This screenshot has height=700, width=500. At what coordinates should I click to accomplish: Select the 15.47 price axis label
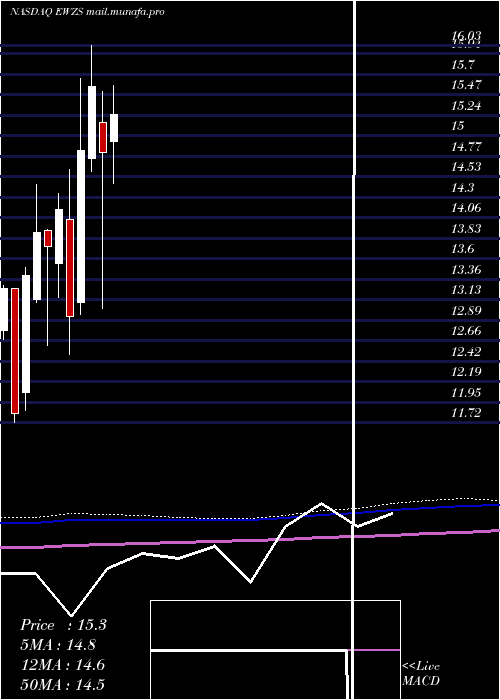tap(467, 85)
